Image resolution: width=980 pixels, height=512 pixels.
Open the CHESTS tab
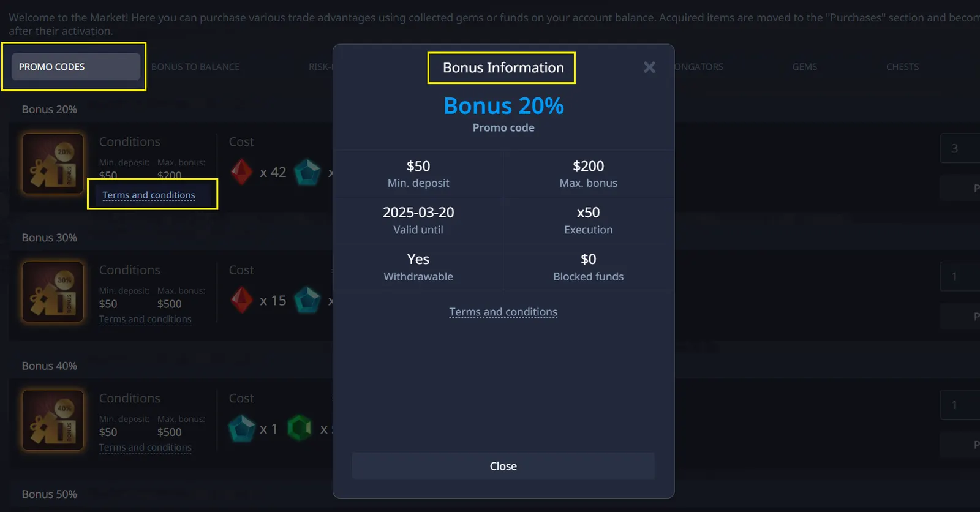902,67
